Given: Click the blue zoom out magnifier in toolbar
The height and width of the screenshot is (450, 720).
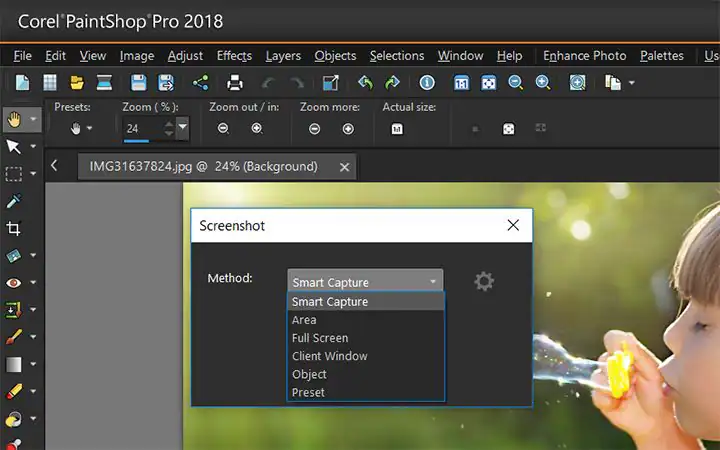Looking at the screenshot, I should pyautogui.click(x=515, y=83).
